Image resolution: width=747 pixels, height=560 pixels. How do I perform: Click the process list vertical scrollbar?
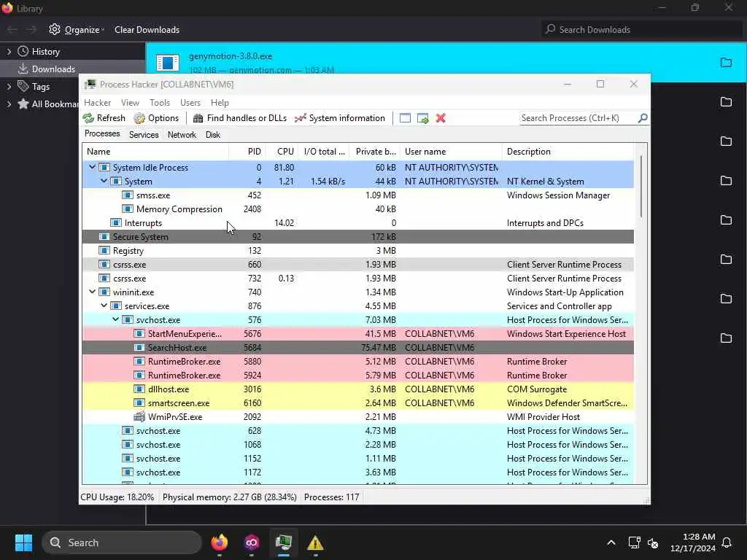[x=641, y=186]
